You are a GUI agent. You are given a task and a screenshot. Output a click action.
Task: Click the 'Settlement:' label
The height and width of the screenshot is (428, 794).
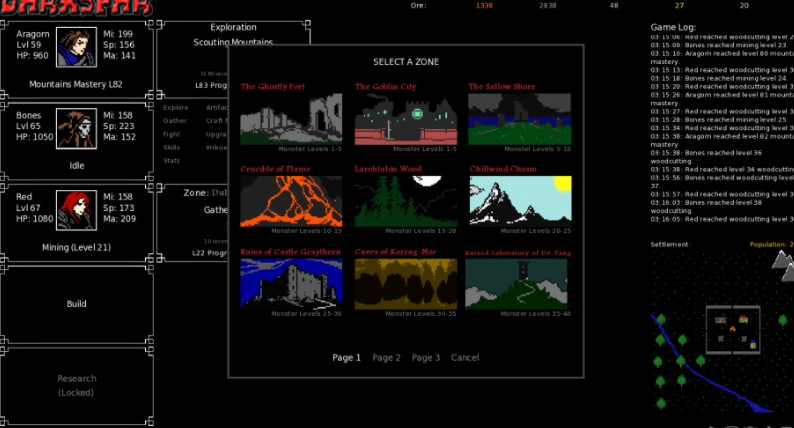point(670,244)
